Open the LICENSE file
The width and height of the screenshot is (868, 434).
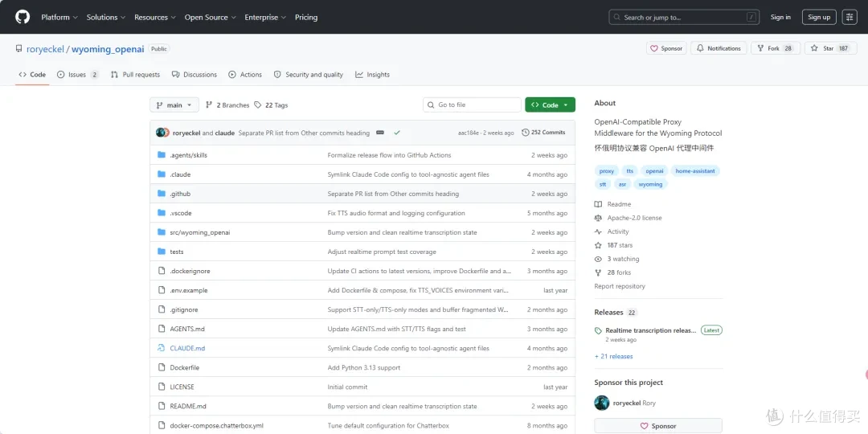tap(182, 387)
